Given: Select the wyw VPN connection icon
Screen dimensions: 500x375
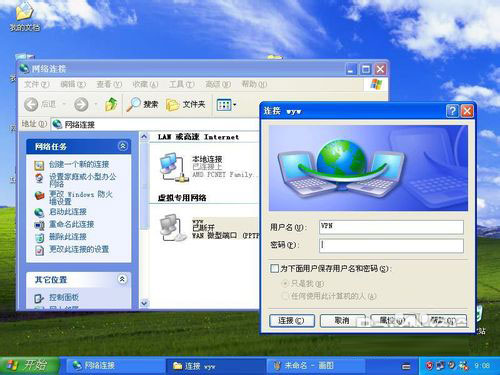Looking at the screenshot, I should (173, 228).
